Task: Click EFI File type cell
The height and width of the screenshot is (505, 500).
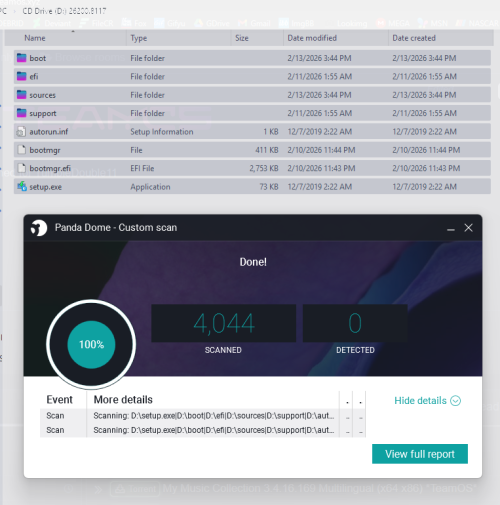Action: tap(142, 168)
